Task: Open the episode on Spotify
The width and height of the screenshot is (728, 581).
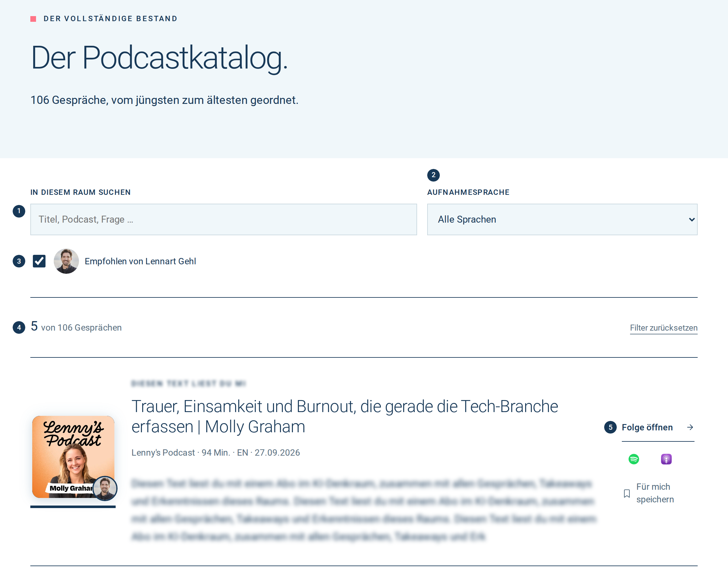Action: coord(634,459)
